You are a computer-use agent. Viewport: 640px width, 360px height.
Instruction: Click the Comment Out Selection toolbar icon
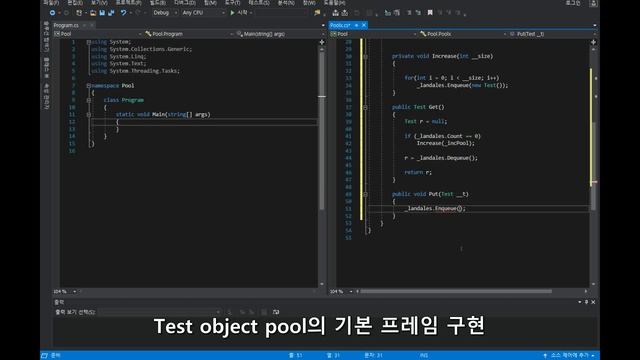(x=409, y=13)
